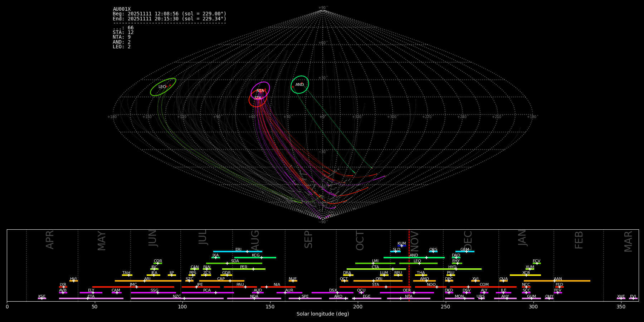Click the PER shower timeline label

244,267
